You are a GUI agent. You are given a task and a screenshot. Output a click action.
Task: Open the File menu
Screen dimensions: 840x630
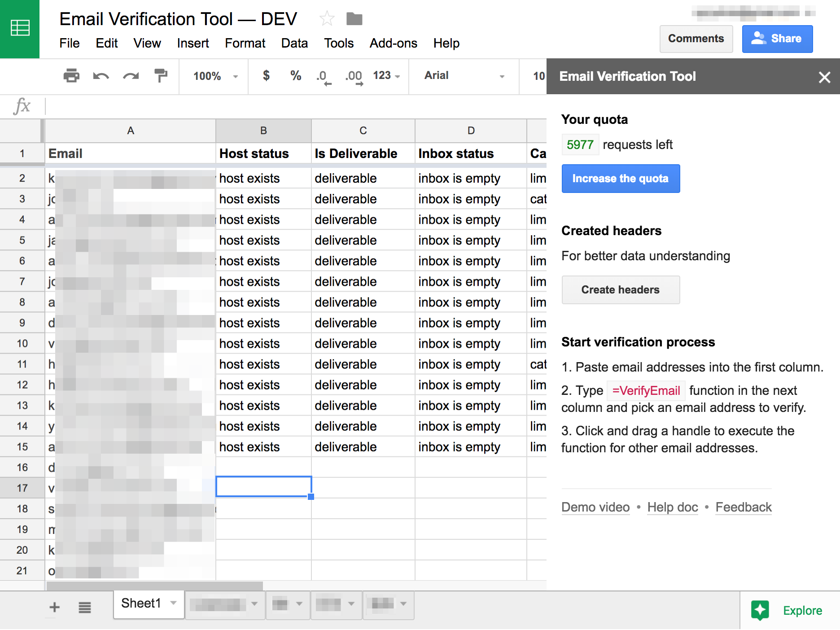70,43
